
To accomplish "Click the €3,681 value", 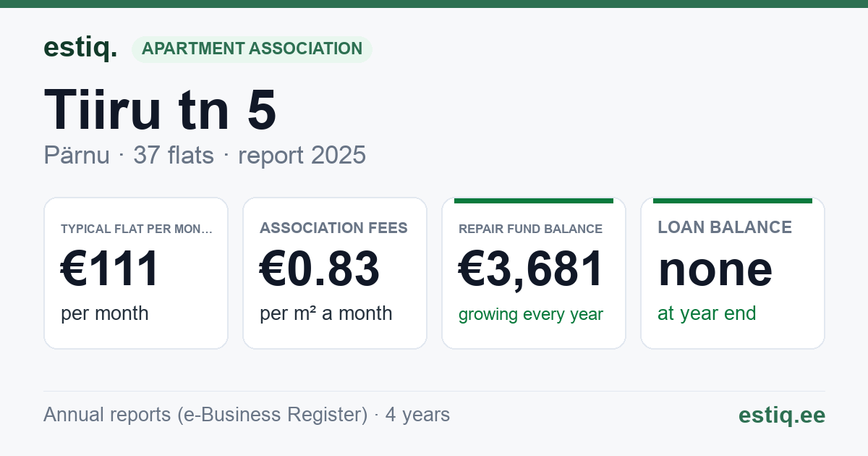I will point(531,269).
